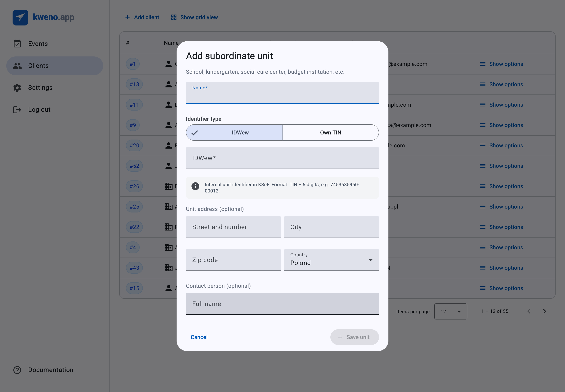Click the info icon in IDWew hint
565x392 pixels.
195,186
